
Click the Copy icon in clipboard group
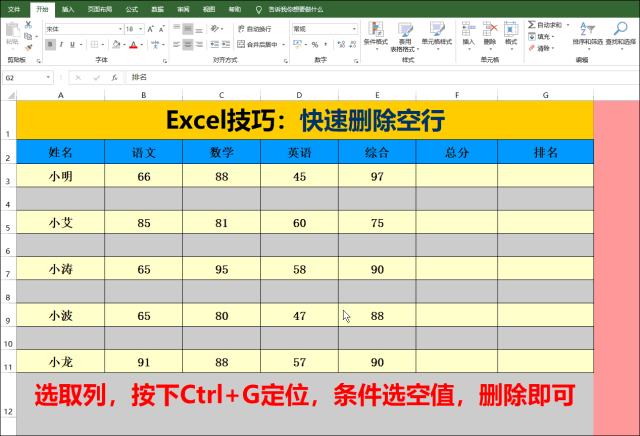click(28, 36)
